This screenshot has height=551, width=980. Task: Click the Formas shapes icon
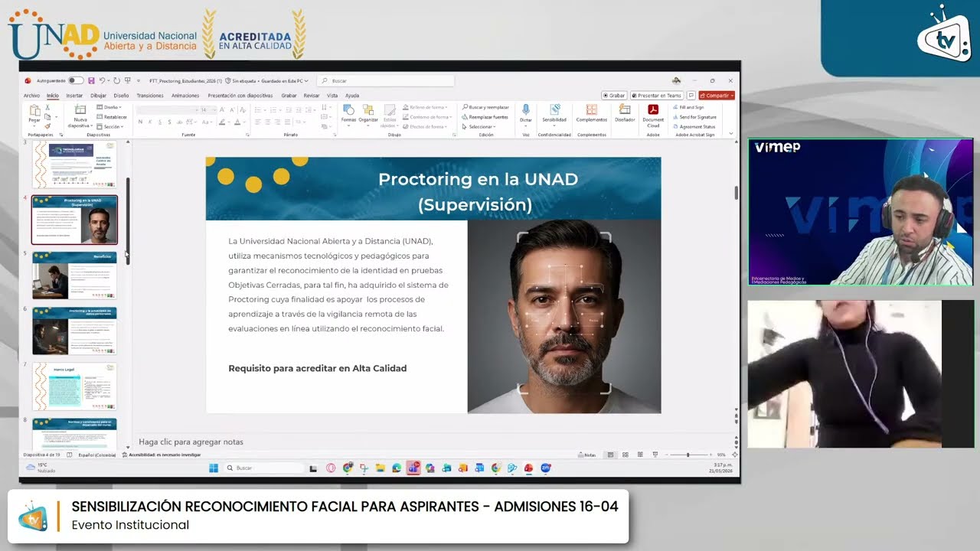tap(348, 110)
